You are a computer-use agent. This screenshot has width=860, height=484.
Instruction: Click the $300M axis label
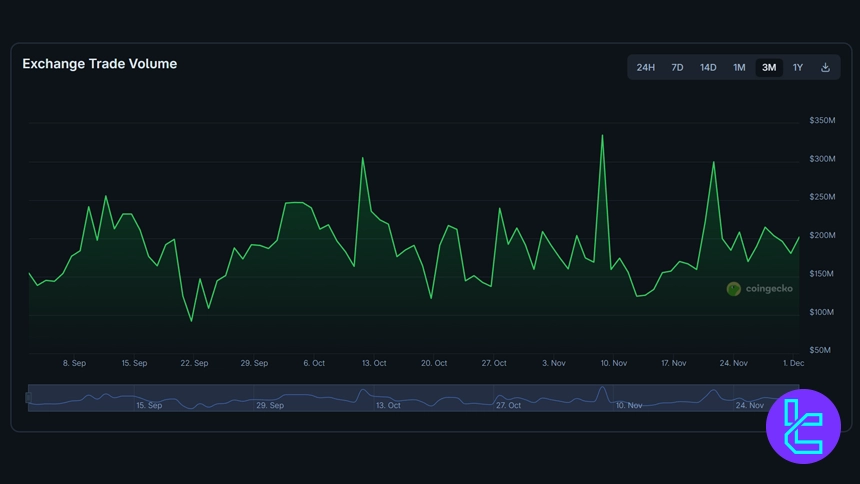click(822, 159)
